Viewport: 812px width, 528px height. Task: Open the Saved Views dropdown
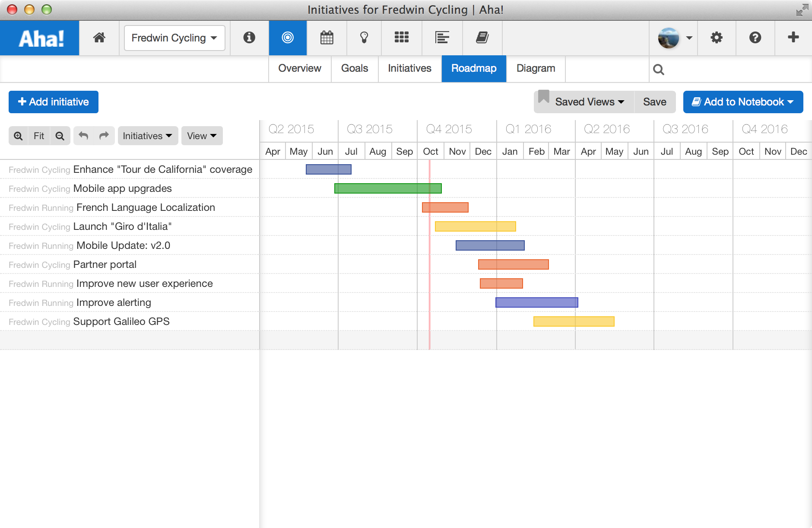(x=584, y=102)
